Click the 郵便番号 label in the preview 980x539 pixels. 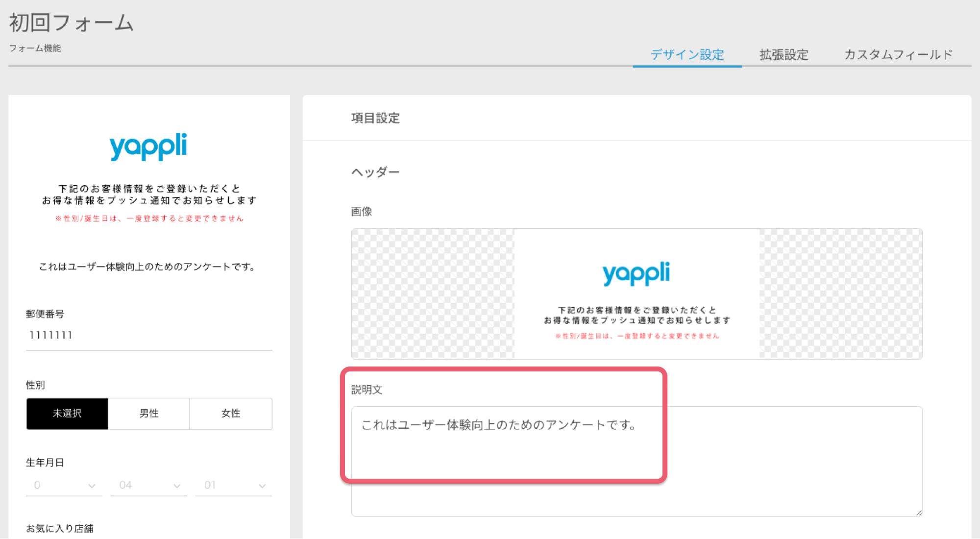coord(45,314)
